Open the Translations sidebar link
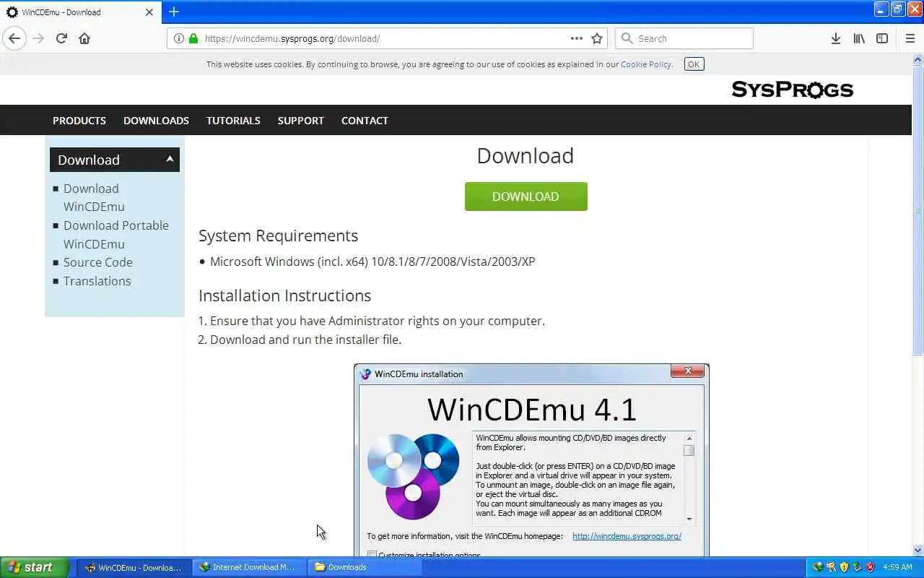The width and height of the screenshot is (924, 578). point(97,281)
